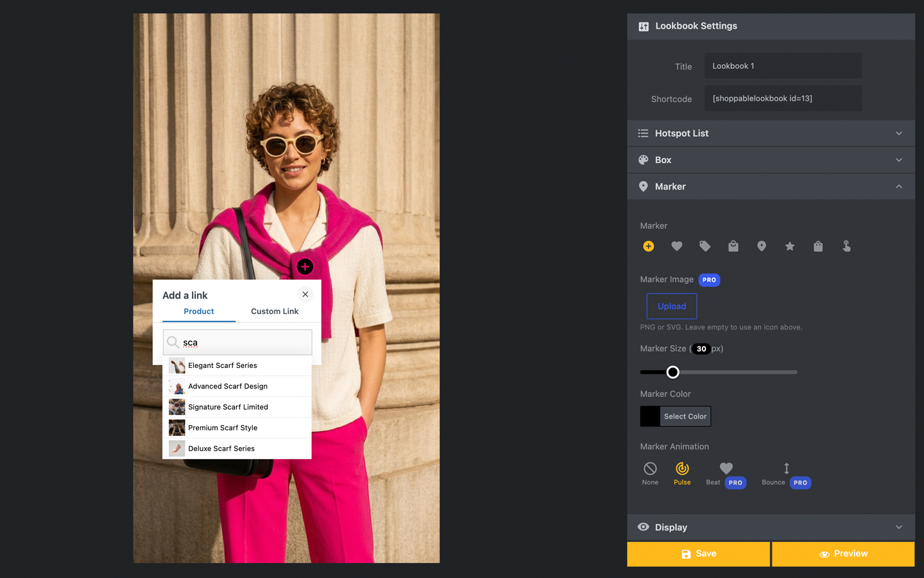
Task: Expand the Hotspot List section
Action: [771, 134]
